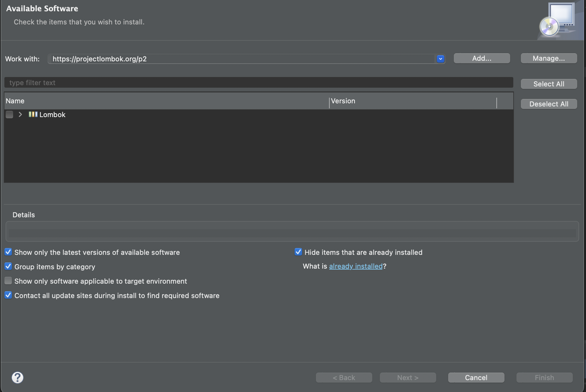586x392 pixels.
Task: Open the dialog help question mark icon
Action: coord(18,377)
